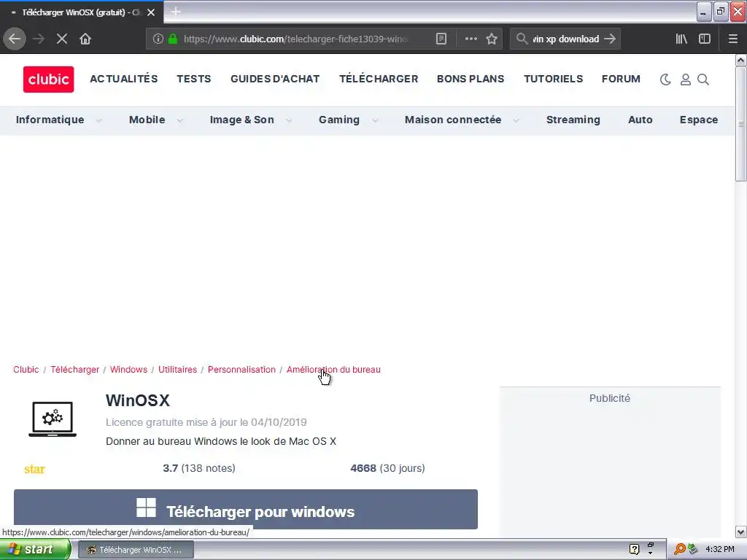Bookmark this page with the star icon
The height and width of the screenshot is (560, 747).
492,39
